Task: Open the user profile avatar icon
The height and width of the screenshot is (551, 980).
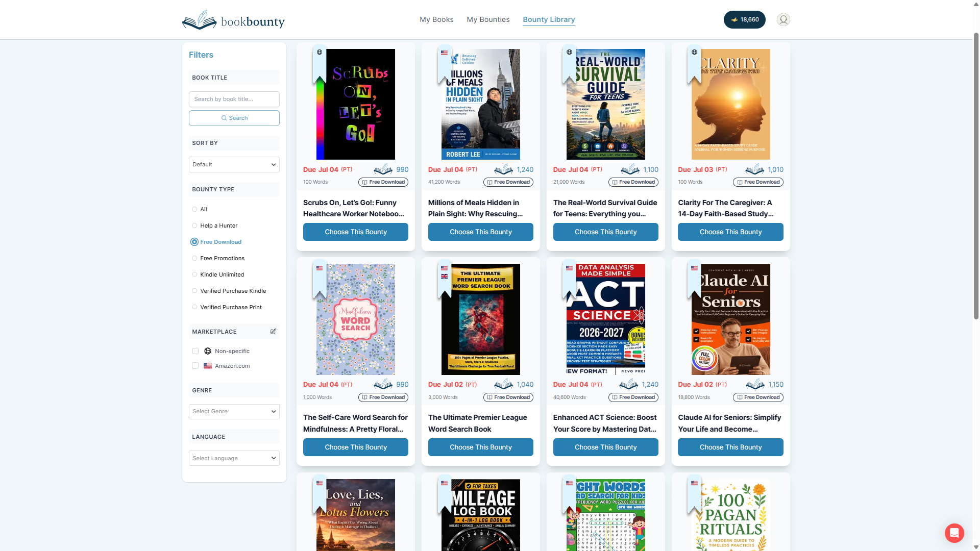Action: coord(783,19)
